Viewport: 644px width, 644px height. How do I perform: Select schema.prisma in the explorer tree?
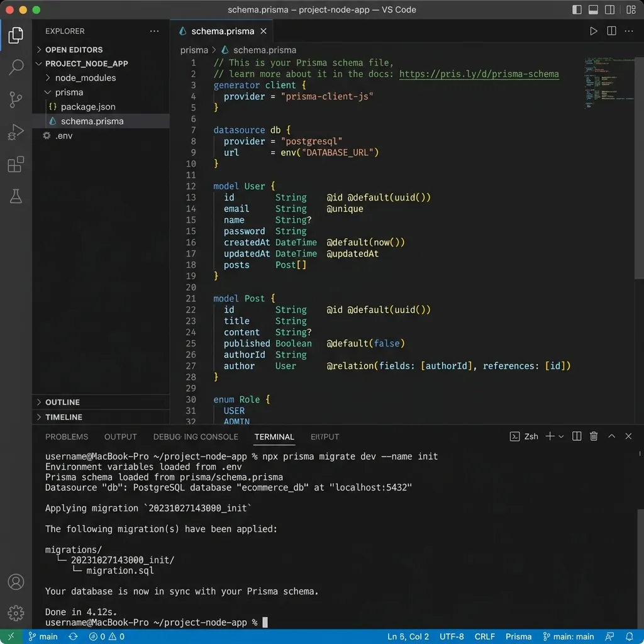[x=101, y=121]
